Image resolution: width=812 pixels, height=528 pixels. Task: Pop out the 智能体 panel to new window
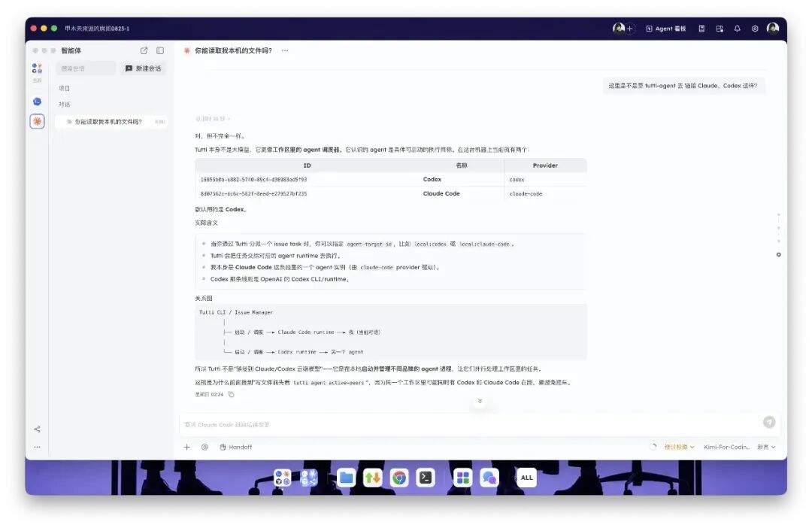(144, 50)
